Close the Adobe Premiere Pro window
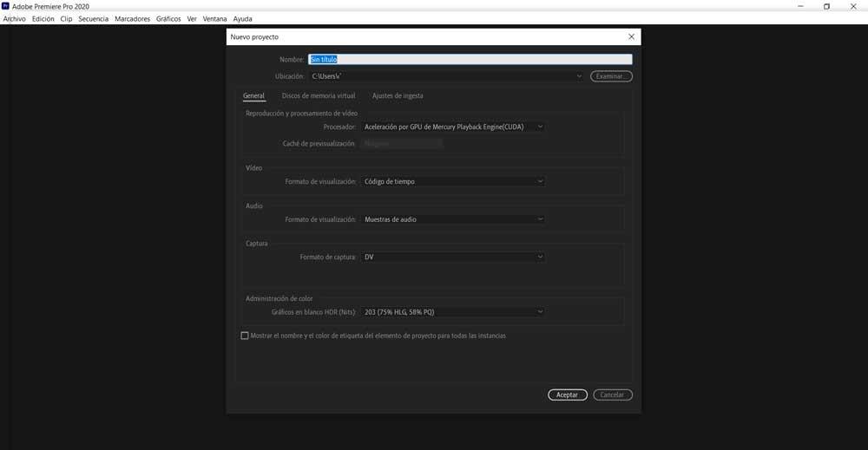868x450 pixels. [853, 6]
